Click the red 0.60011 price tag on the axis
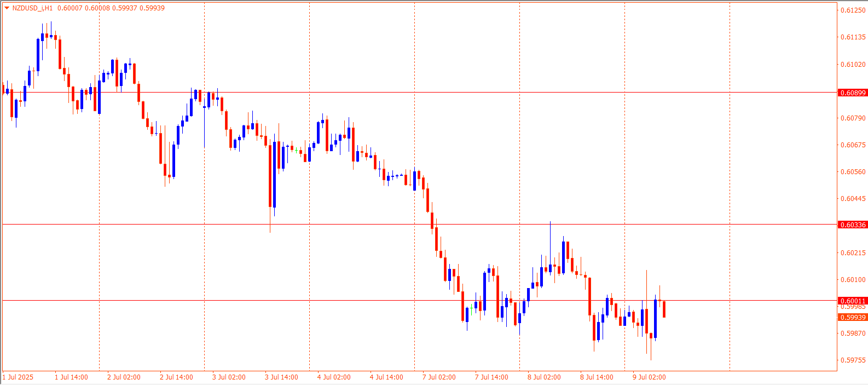Image resolution: width=868 pixels, height=385 pixels. coord(853,301)
